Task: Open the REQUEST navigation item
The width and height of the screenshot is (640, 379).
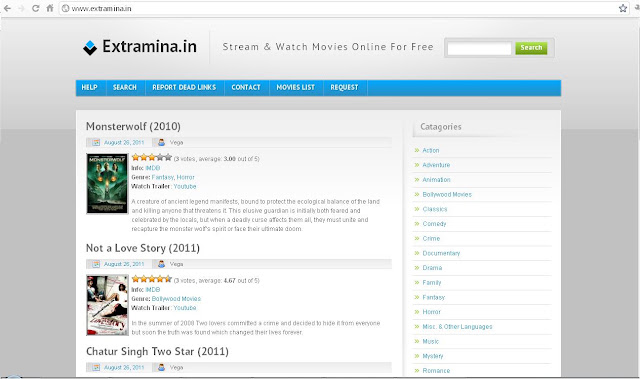Action: point(344,87)
